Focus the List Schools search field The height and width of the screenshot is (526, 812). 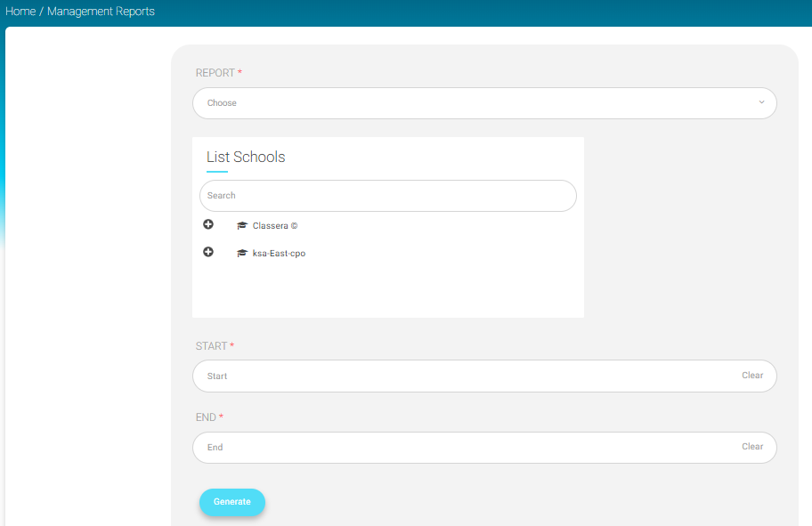387,196
